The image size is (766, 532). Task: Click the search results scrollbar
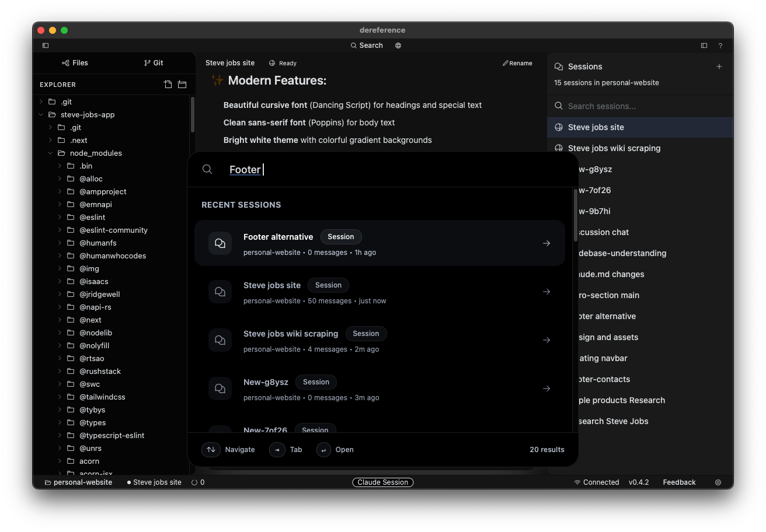pos(575,214)
